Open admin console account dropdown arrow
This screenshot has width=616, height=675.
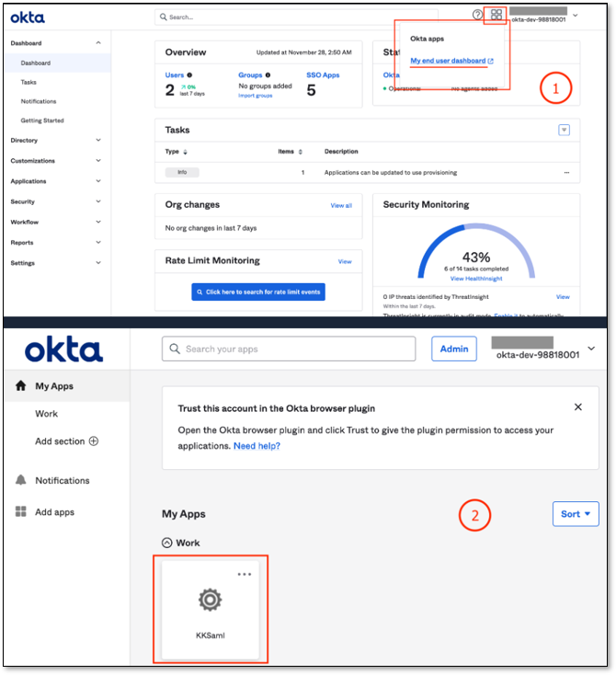pyautogui.click(x=576, y=16)
